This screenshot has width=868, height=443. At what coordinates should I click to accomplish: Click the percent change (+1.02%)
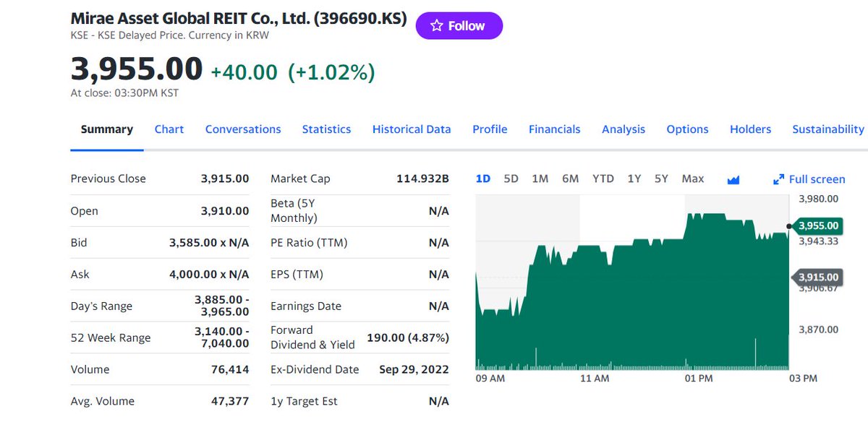(331, 72)
